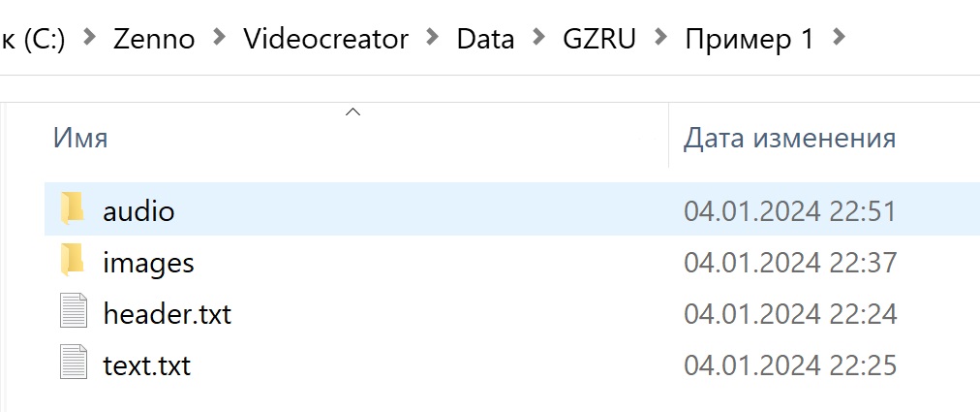Expand breadcrumb chevron after Videocreator
Viewport: 980px width, 412px height.
point(433,39)
